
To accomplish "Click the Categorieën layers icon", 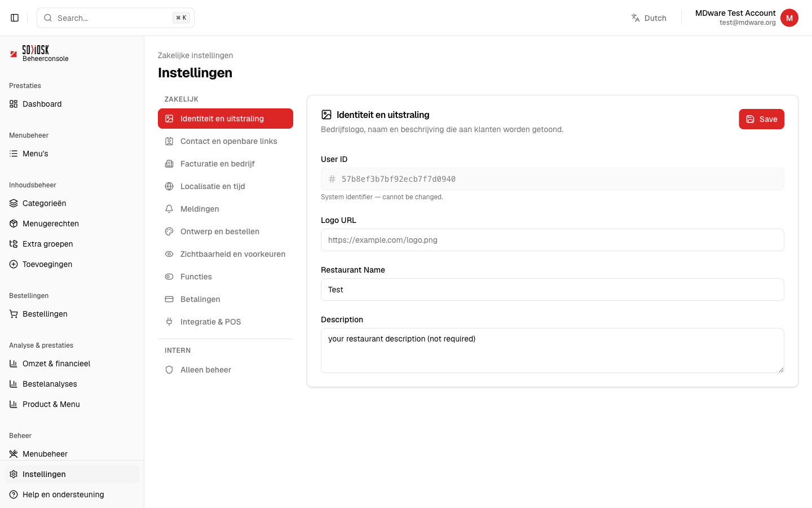I will tap(14, 203).
